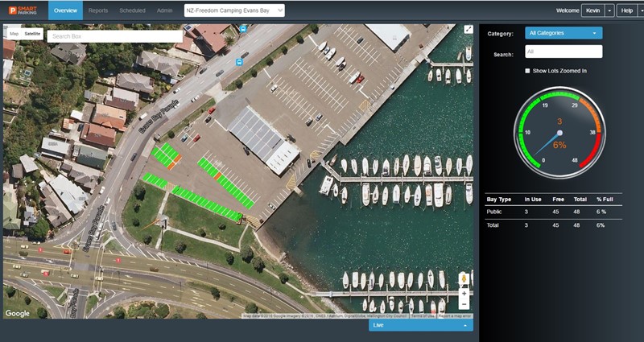Viewport: 644px width, 342px height.
Task: Zoom out on the map
Action: 464,306
